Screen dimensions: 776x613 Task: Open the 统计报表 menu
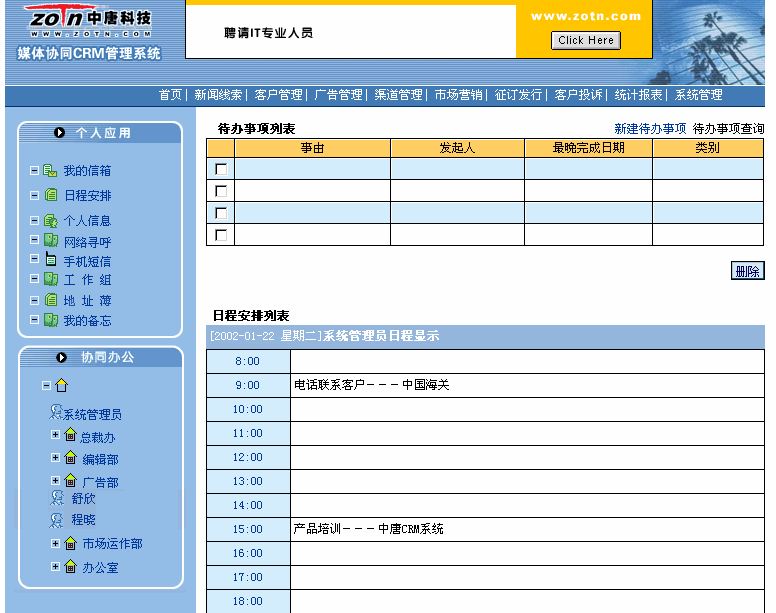[638, 95]
